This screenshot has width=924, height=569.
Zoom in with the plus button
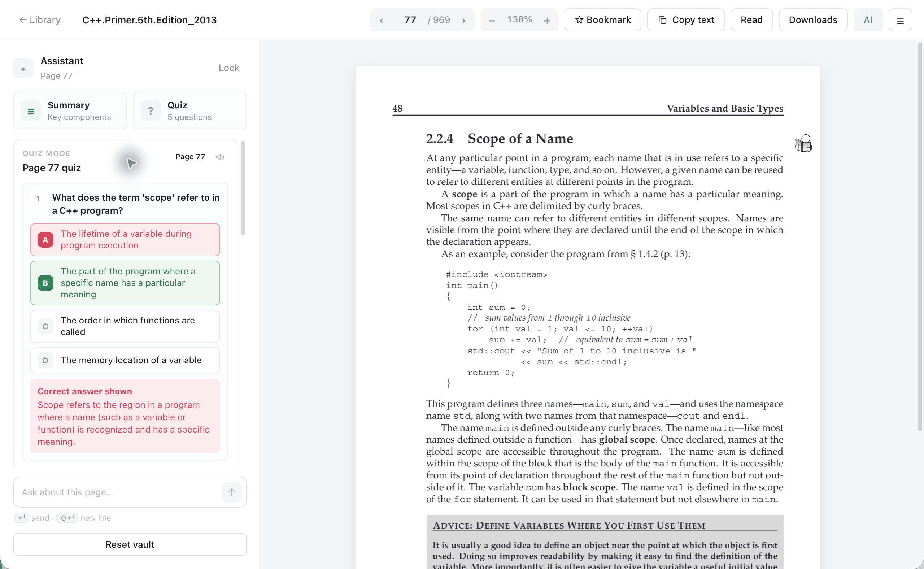click(x=547, y=20)
